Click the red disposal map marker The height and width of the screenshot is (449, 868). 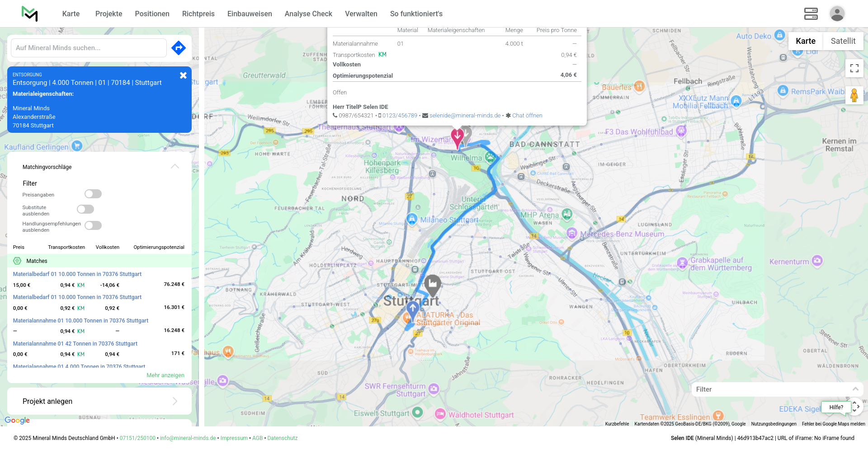point(457,137)
